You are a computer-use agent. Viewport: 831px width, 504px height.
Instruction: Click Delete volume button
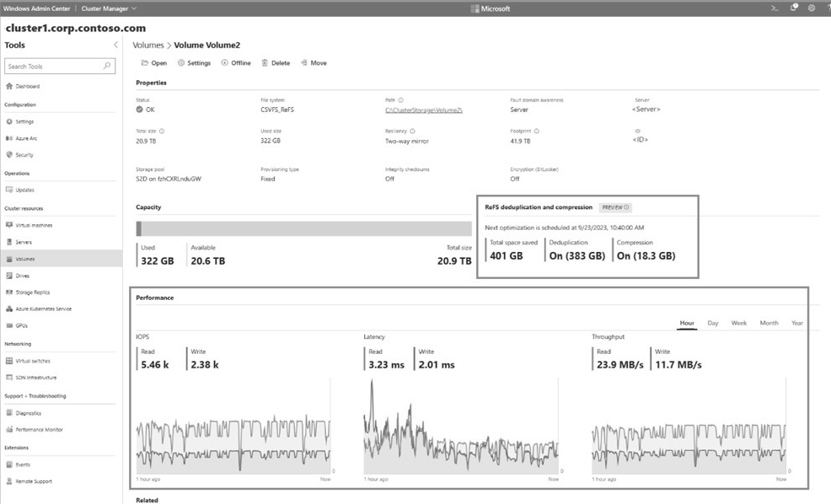coord(276,62)
